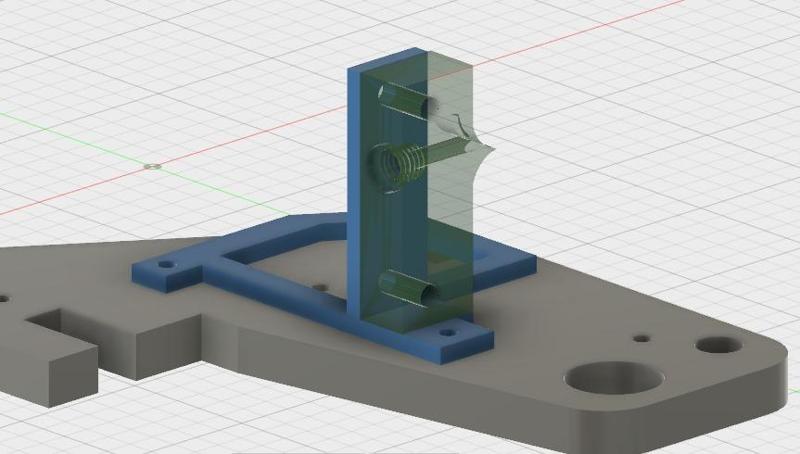Screen dimensions: 800x454
Task: Select the blue bracket's right mounting hole
Action: (447, 333)
